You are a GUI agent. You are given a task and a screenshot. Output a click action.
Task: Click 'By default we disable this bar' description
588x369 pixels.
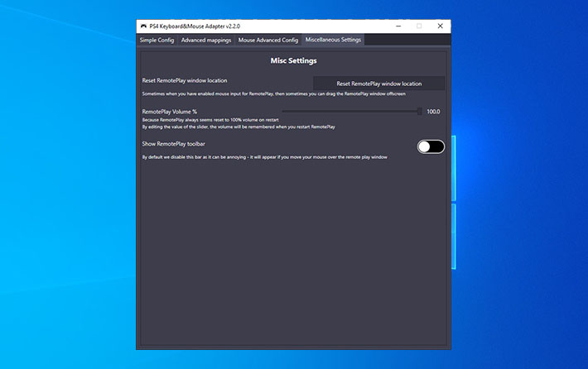(x=265, y=157)
